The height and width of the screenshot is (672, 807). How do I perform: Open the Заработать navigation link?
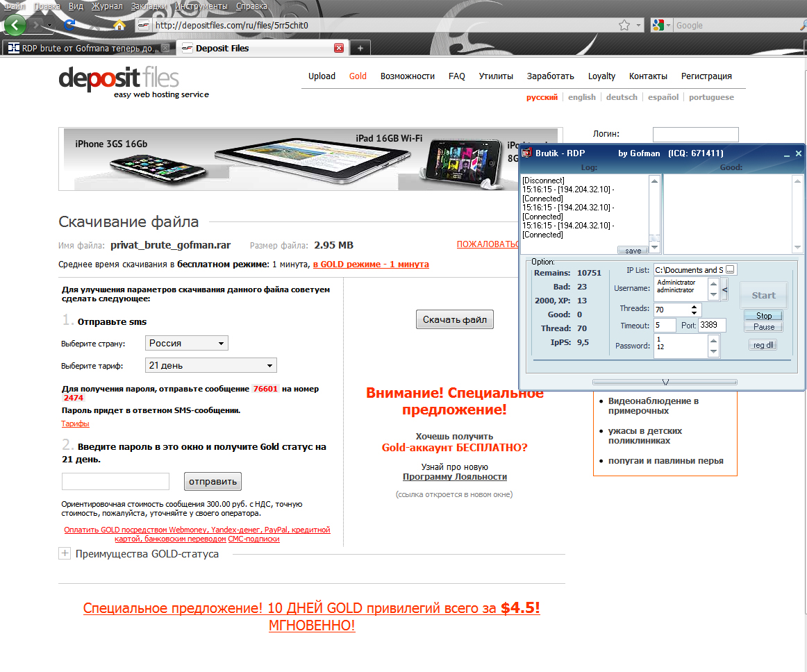pyautogui.click(x=550, y=76)
